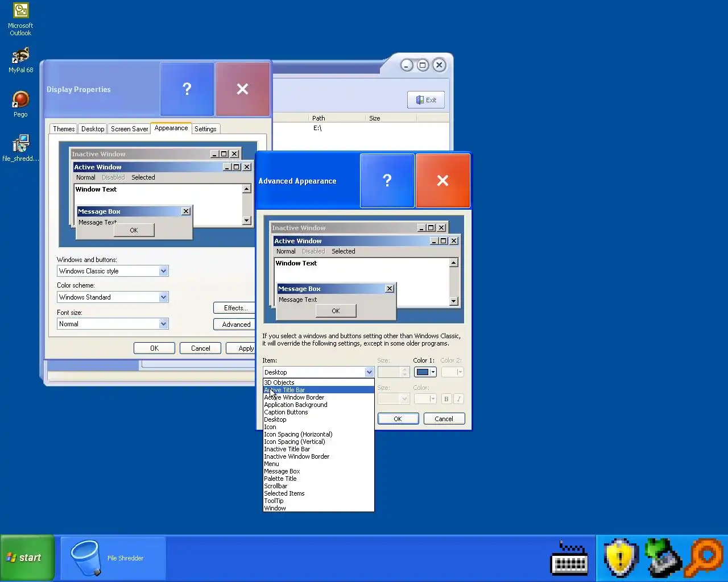This screenshot has height=582, width=728.
Task: Open file_shredder desktop icon
Action: (x=20, y=148)
